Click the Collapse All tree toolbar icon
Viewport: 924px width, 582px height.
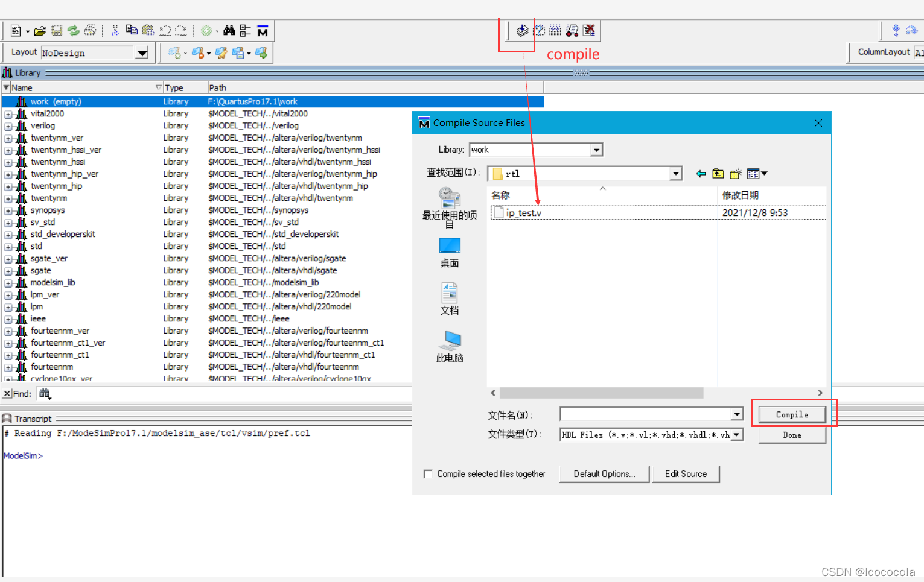[245, 31]
